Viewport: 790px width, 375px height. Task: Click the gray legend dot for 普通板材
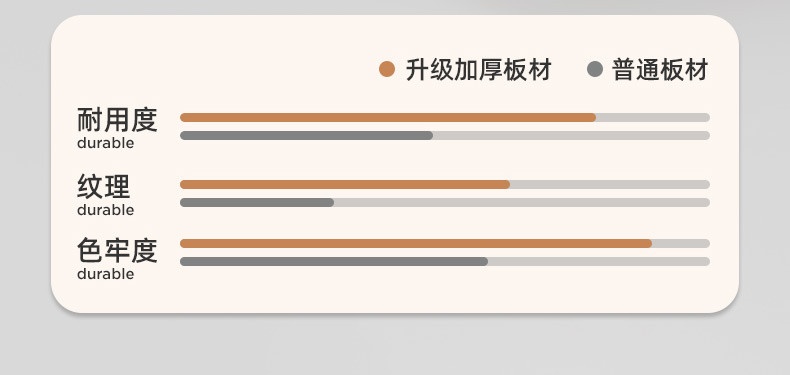tap(595, 69)
